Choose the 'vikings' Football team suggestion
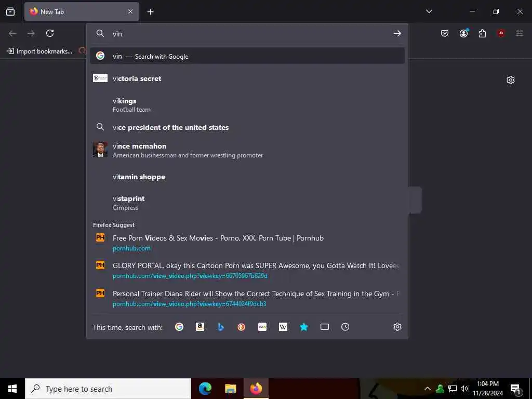The height and width of the screenshot is (399, 532). 247,105
